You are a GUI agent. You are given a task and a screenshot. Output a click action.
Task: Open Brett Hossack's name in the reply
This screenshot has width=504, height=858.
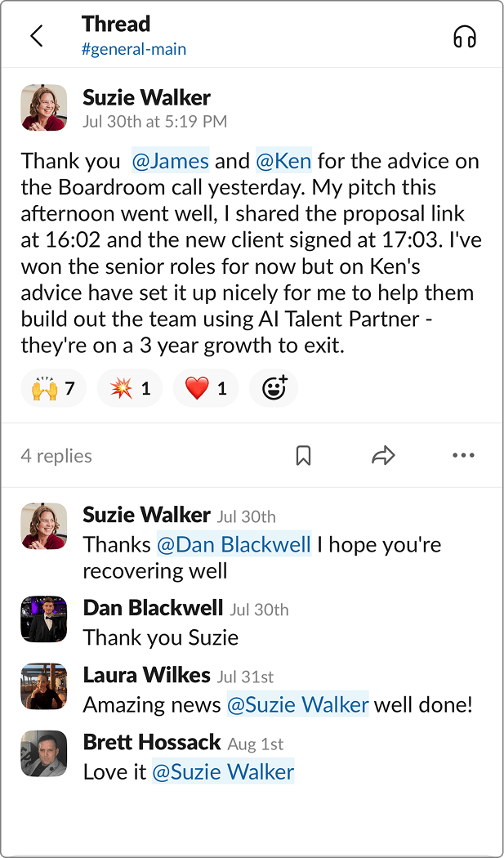[152, 742]
